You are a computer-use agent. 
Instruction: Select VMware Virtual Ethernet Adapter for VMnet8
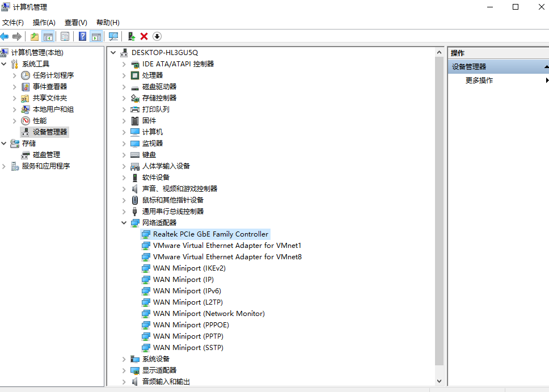pos(227,257)
